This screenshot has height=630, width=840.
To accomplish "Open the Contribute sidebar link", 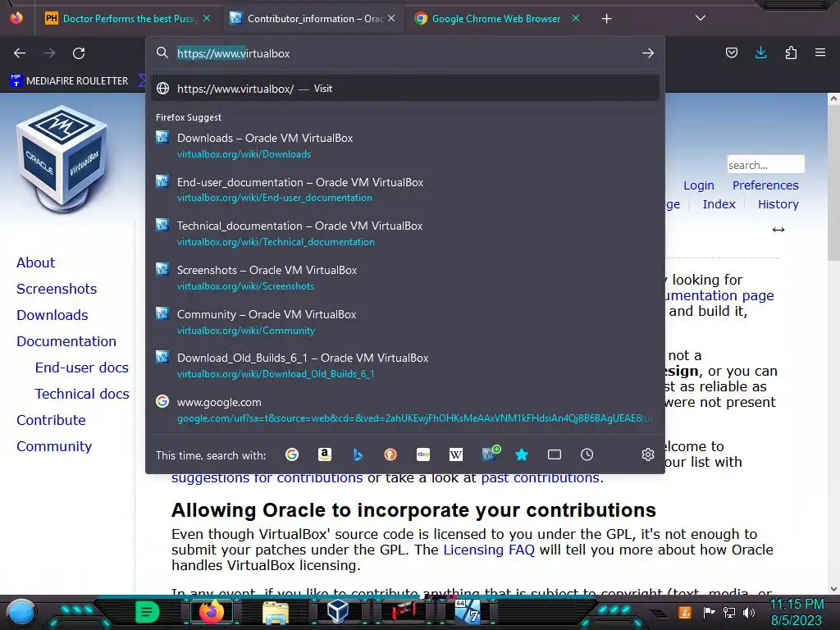I will click(x=52, y=420).
